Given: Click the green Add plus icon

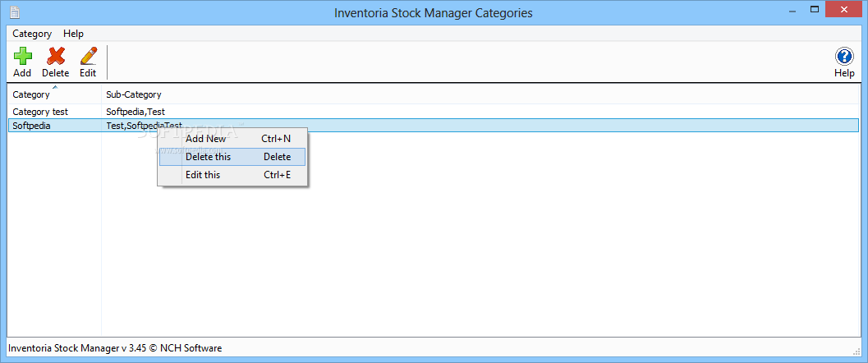Looking at the screenshot, I should [x=22, y=56].
